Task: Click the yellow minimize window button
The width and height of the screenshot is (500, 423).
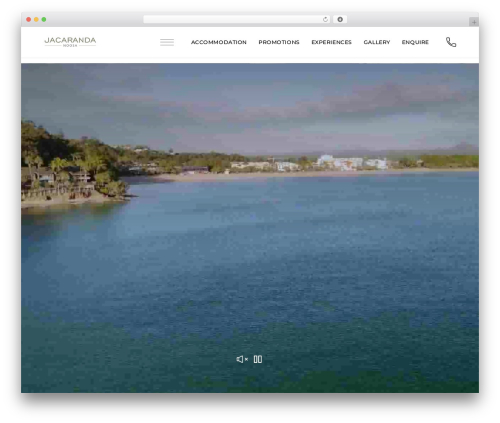Action: 36,20
